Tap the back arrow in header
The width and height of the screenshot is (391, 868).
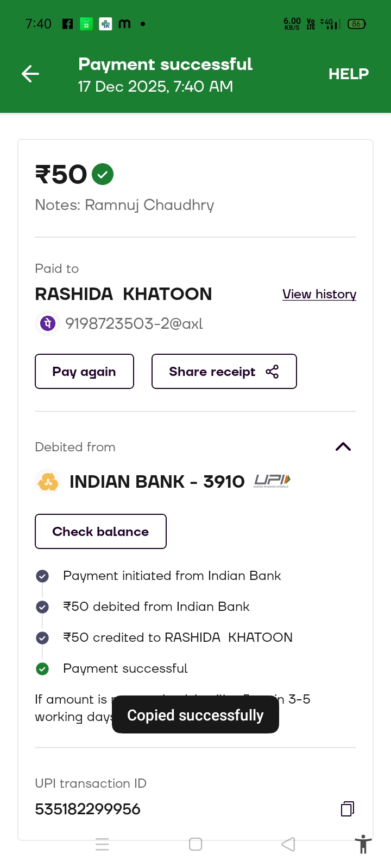pos(30,74)
